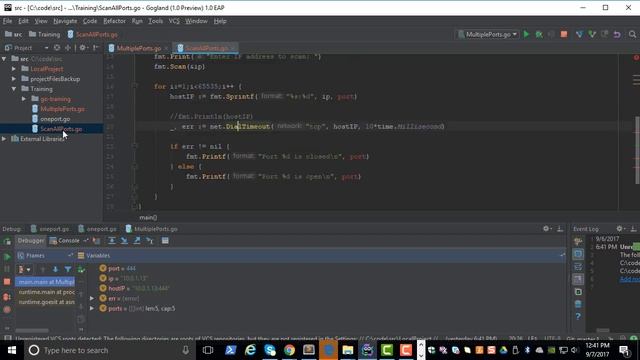Click scroll from source target icon in Project panel
This screenshot has height=360, width=640.
pyautogui.click(x=57, y=48)
